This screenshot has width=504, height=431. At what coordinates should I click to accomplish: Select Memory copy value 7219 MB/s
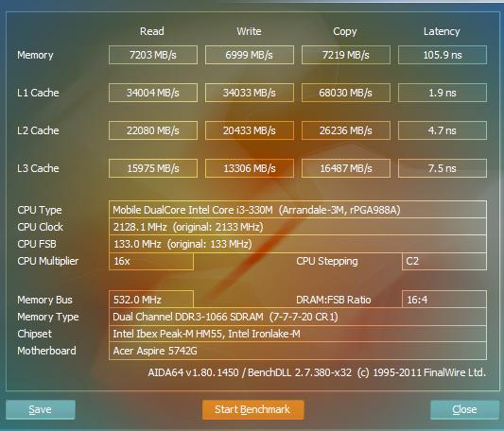[346, 55]
